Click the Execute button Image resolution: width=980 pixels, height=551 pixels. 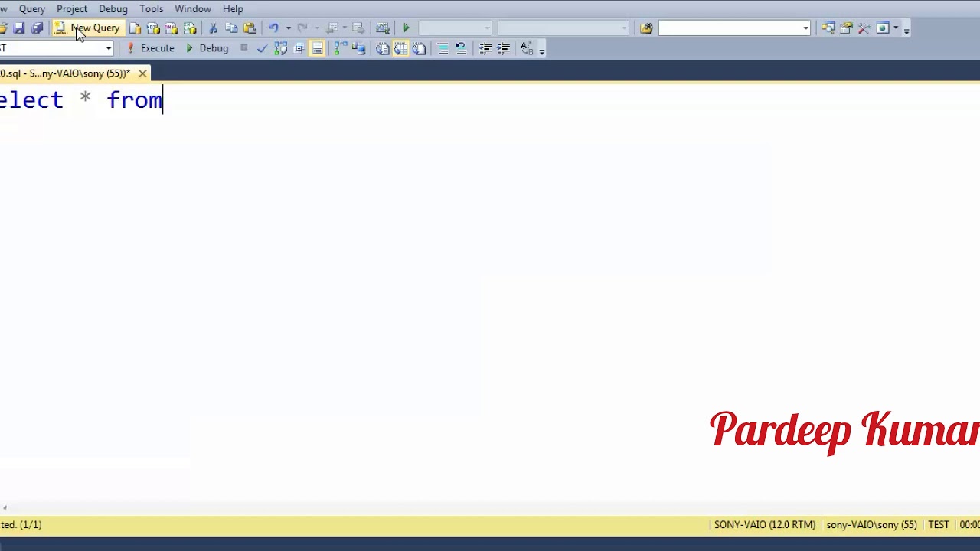click(x=150, y=48)
